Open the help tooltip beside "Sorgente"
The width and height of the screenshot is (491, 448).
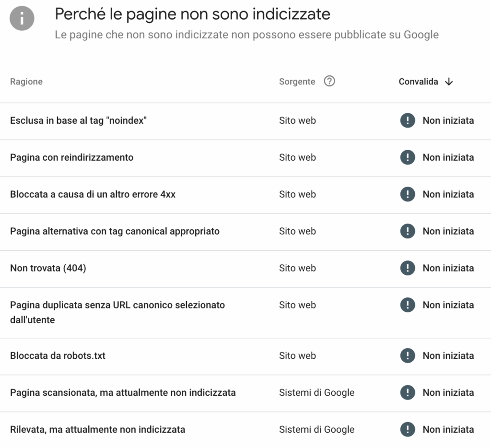(x=329, y=82)
